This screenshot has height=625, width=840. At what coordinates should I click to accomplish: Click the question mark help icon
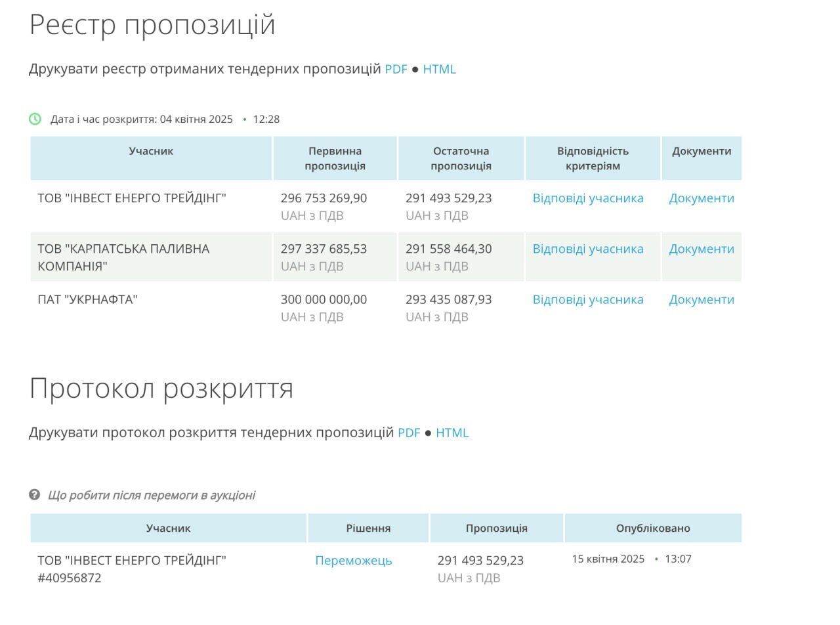pyautogui.click(x=35, y=494)
